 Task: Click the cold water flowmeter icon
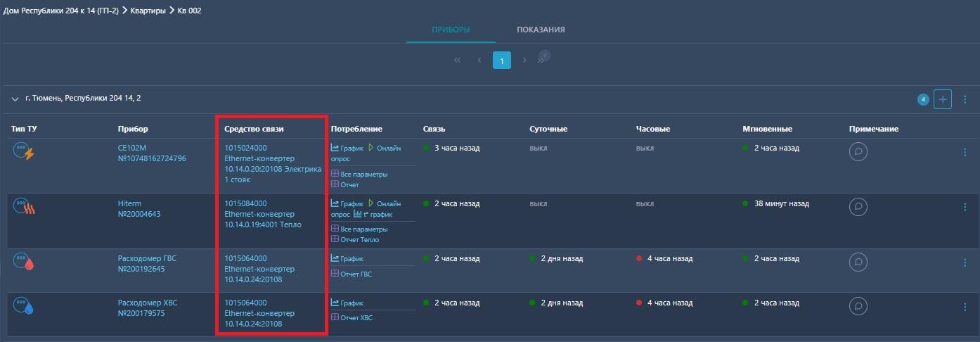click(x=23, y=305)
